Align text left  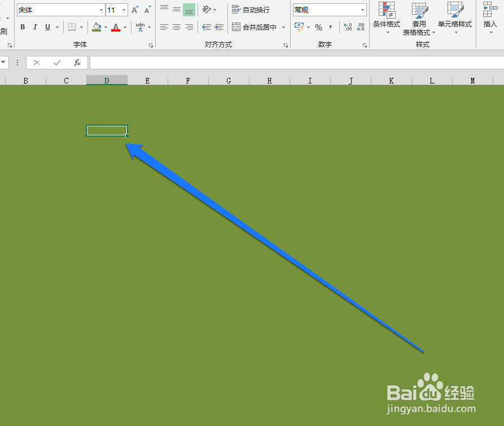click(164, 27)
